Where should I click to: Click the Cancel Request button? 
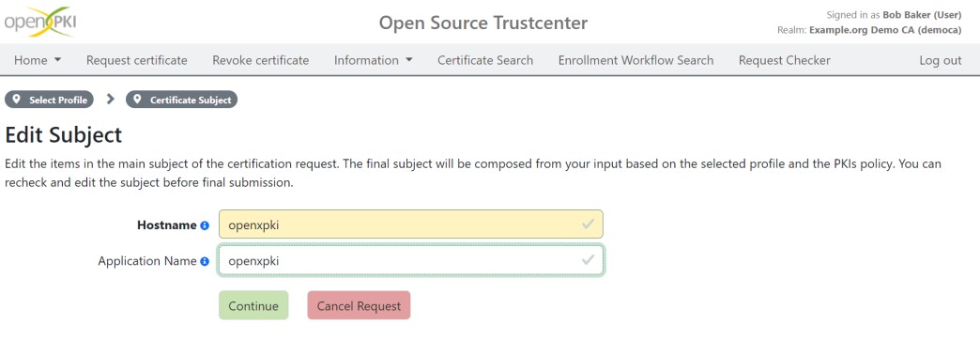tap(359, 305)
